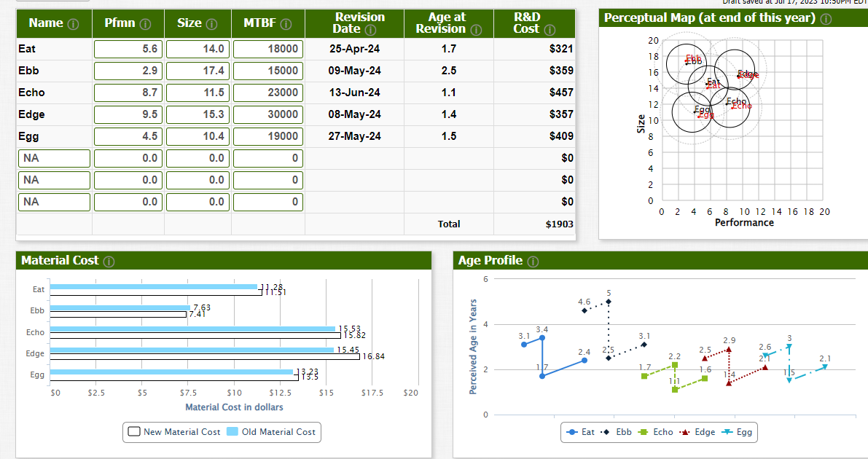This screenshot has height=459, width=868.
Task: Click the Echo product name in table
Action: (x=31, y=93)
